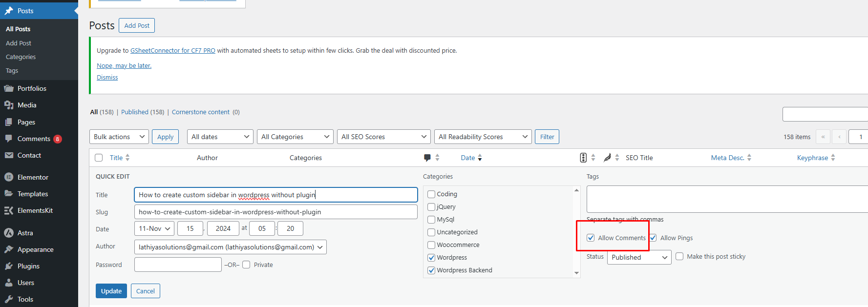The image size is (868, 307).
Task: Click the Media icon in sidebar
Action: pyautogui.click(x=9, y=105)
